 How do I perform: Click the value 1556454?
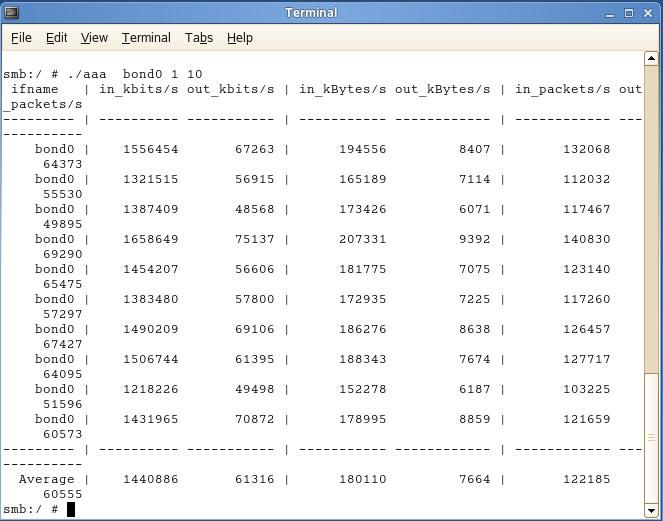tap(151, 149)
